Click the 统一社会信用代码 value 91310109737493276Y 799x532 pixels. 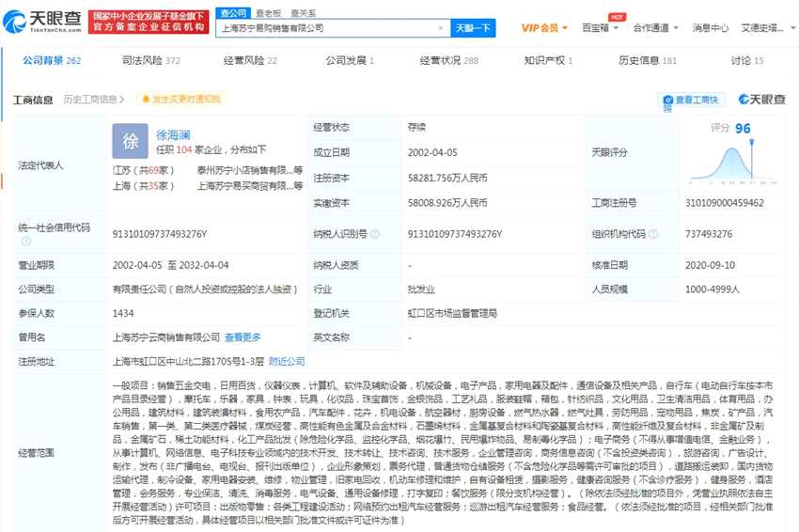160,234
